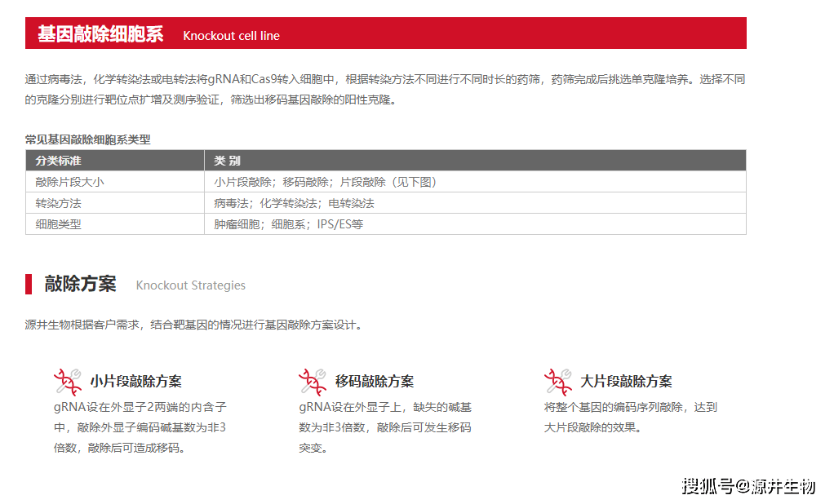Select the 基因敲除细胞系 banner title
The width and height of the screenshot is (834, 504).
pos(100,34)
